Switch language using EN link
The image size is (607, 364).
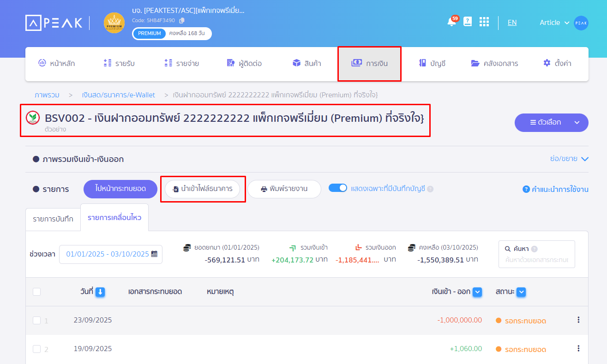coord(512,23)
